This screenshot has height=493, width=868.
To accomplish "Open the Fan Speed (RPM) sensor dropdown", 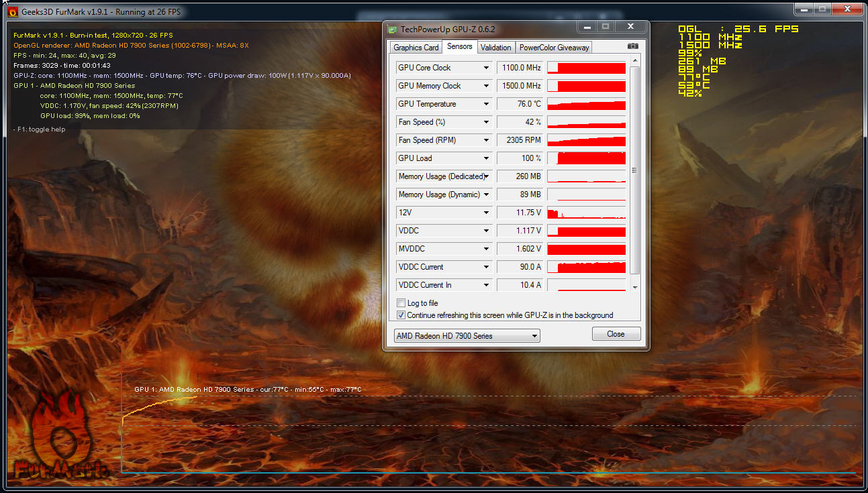I will tap(486, 140).
